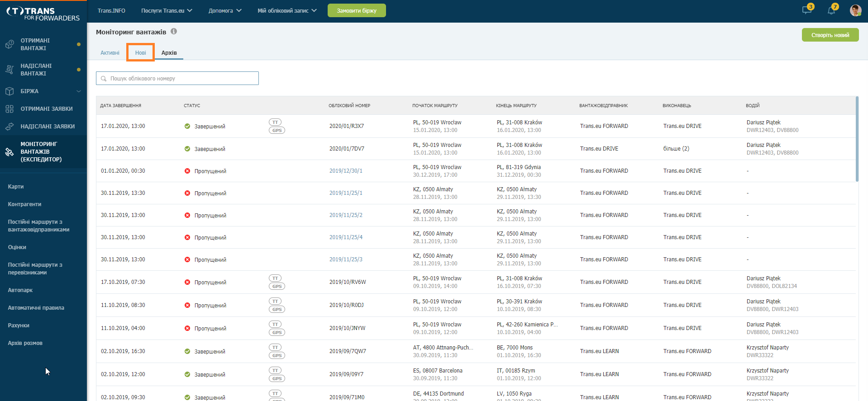
Task: Click the Створіть новий button
Action: pyautogui.click(x=830, y=35)
